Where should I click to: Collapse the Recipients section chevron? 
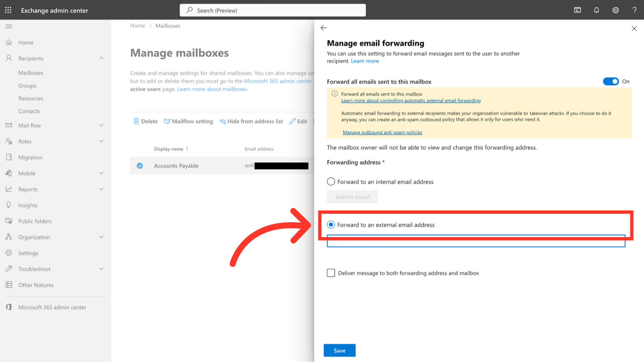coord(101,58)
